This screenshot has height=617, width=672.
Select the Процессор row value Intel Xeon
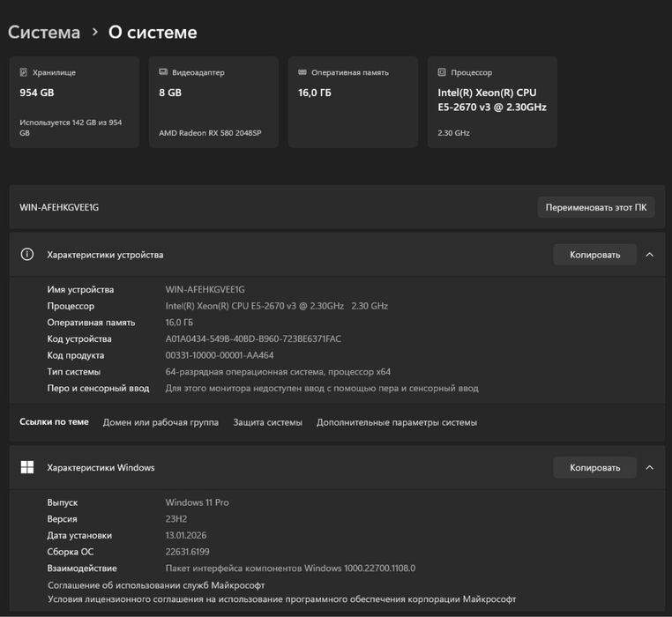(276, 306)
